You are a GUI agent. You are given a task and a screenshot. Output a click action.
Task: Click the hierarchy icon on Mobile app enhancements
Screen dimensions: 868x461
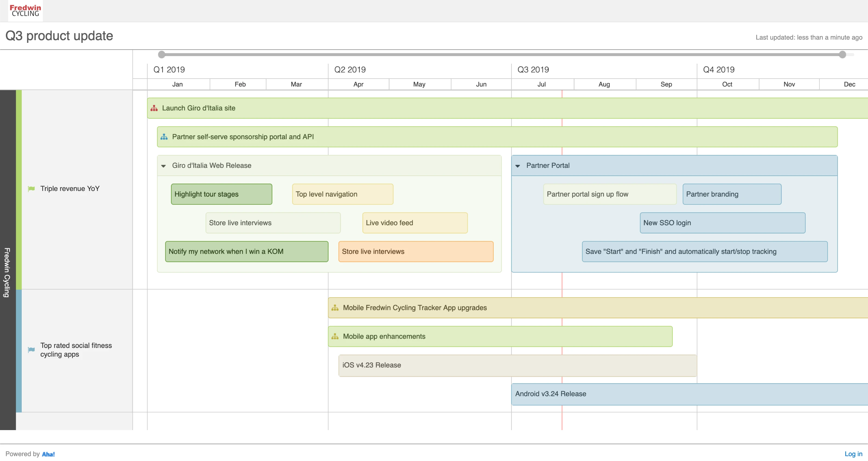click(335, 336)
